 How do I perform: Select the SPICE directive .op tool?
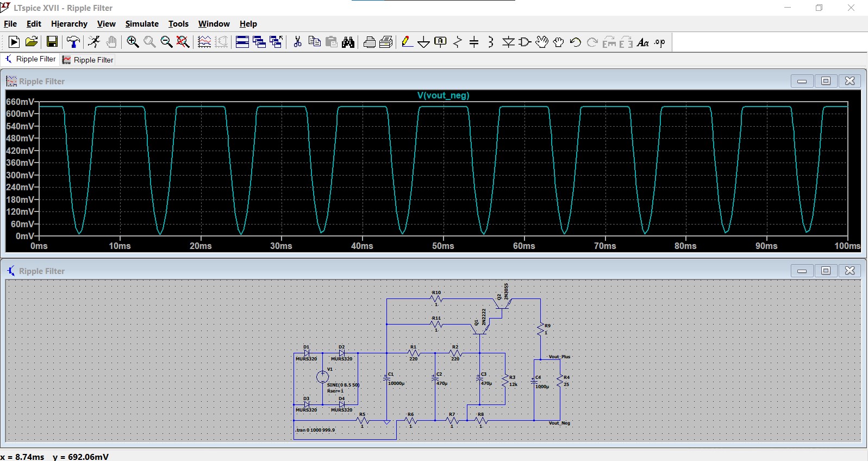[660, 42]
